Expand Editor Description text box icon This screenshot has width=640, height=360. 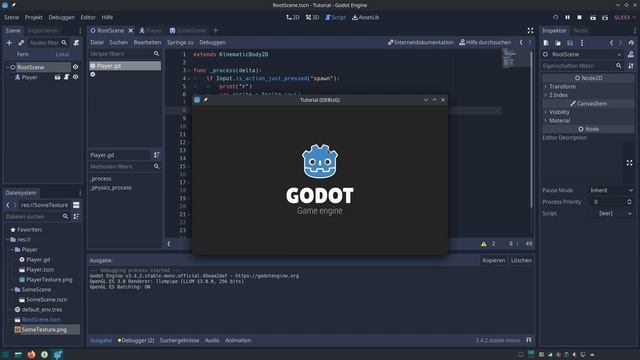pos(629,163)
